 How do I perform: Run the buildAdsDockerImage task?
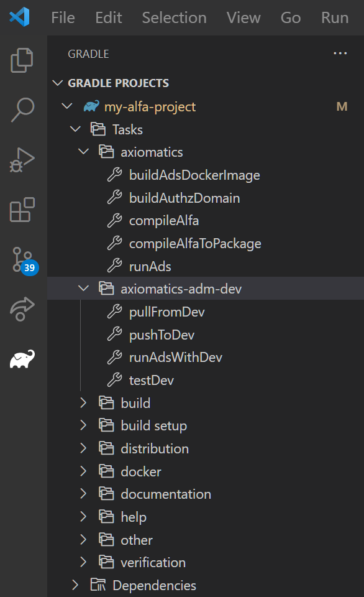[x=194, y=175]
